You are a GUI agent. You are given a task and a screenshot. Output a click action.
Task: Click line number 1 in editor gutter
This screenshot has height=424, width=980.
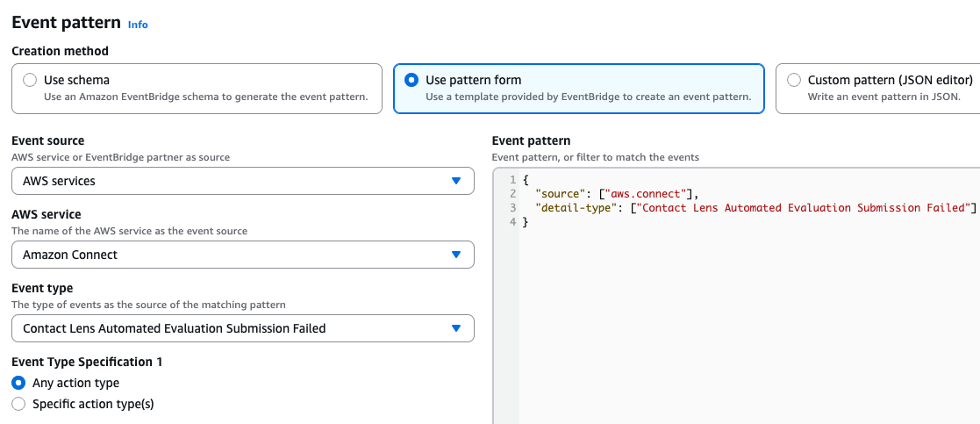click(x=512, y=179)
